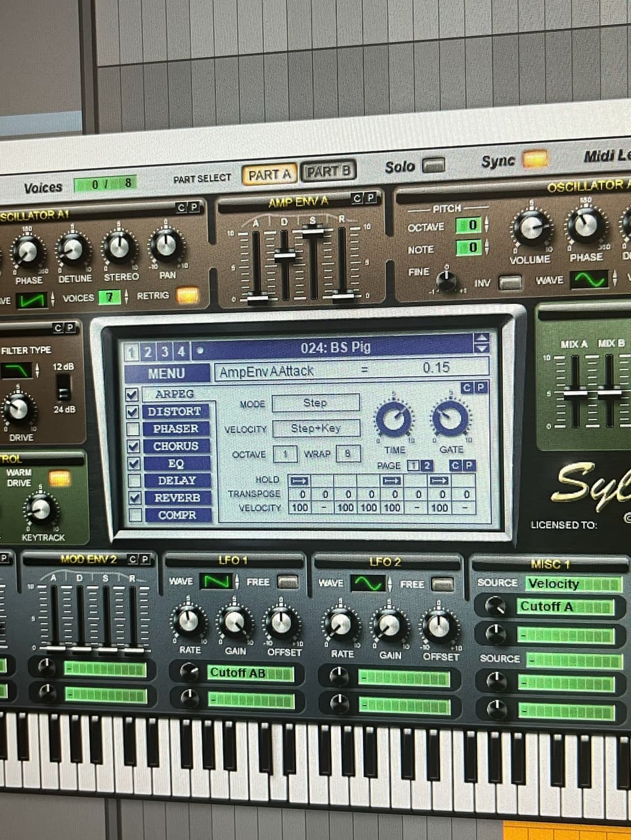Screen dimensions: 631x840
Task: Click the LFO 1 Rate knob
Action: [x=188, y=621]
